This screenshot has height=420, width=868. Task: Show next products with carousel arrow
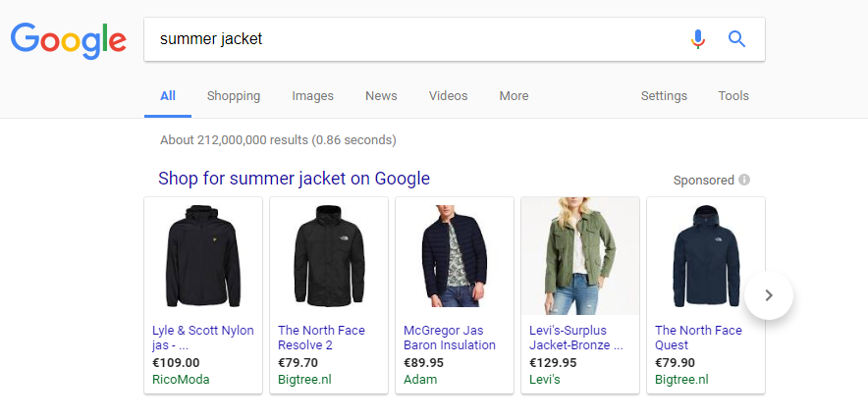click(769, 295)
